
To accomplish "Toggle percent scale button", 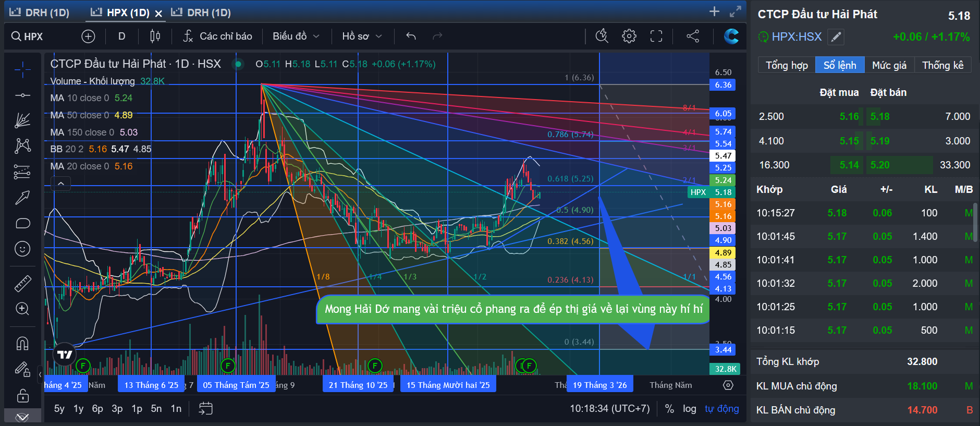I will 669,409.
